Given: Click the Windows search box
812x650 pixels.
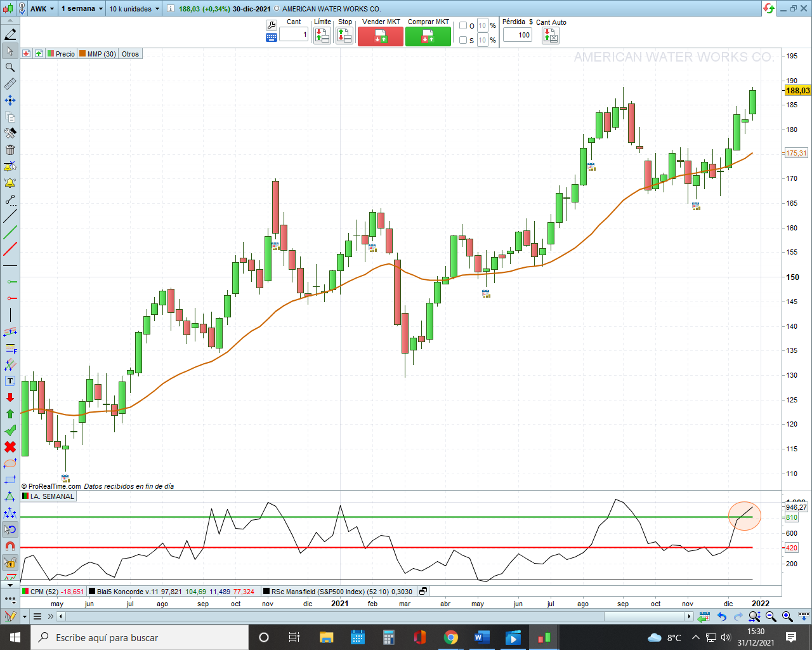Looking at the screenshot, I should click(140, 637).
